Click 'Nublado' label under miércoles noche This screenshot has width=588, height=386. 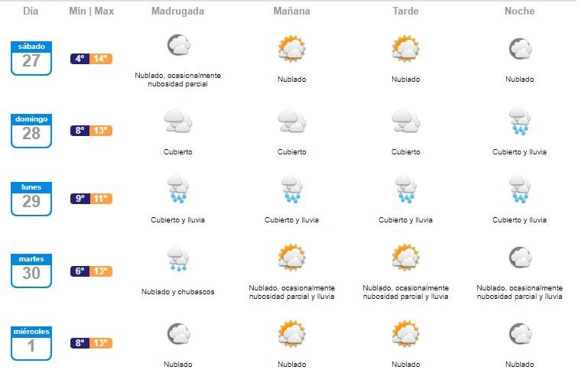pos(520,365)
